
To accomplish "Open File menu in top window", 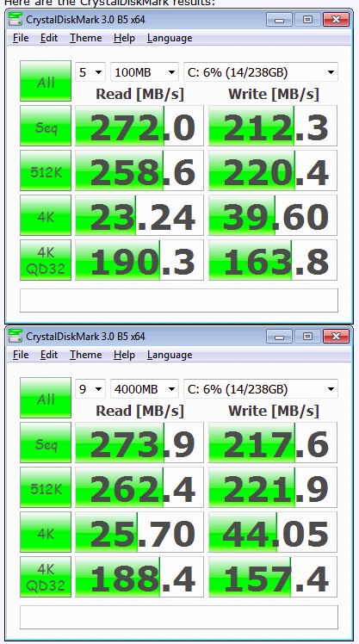I will 21,38.
